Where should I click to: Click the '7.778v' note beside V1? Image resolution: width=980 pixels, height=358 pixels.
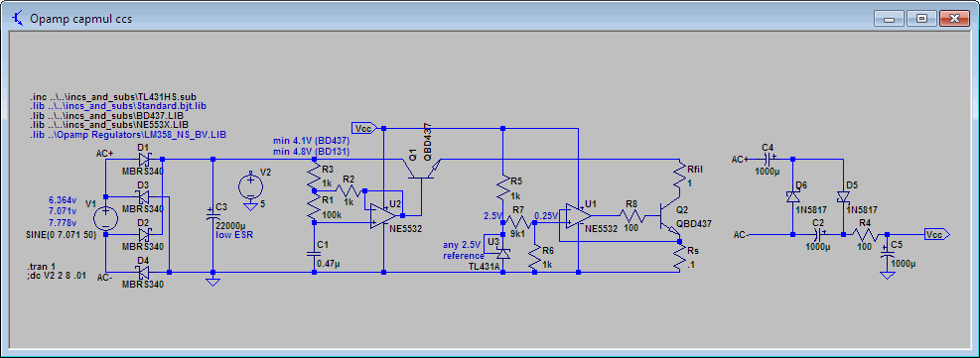coord(63,223)
